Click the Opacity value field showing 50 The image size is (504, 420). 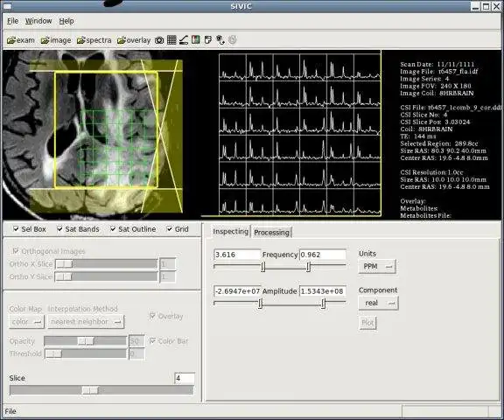pyautogui.click(x=136, y=341)
